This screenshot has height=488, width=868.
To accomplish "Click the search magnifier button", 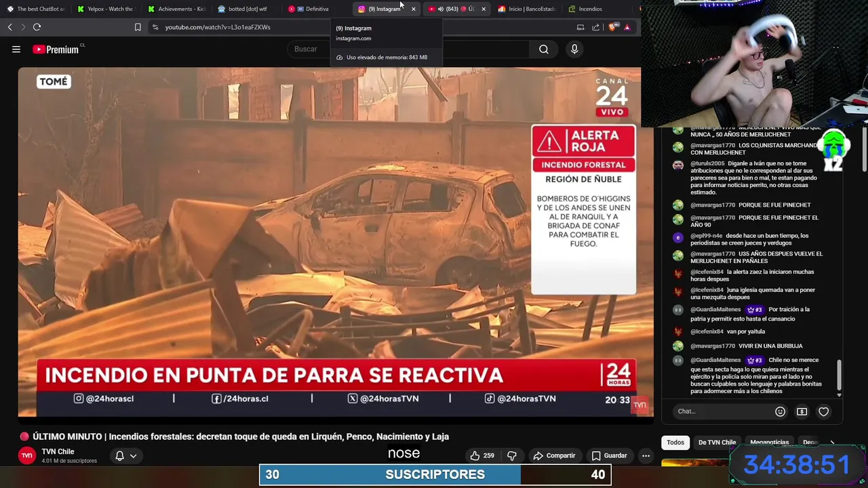I will [544, 49].
